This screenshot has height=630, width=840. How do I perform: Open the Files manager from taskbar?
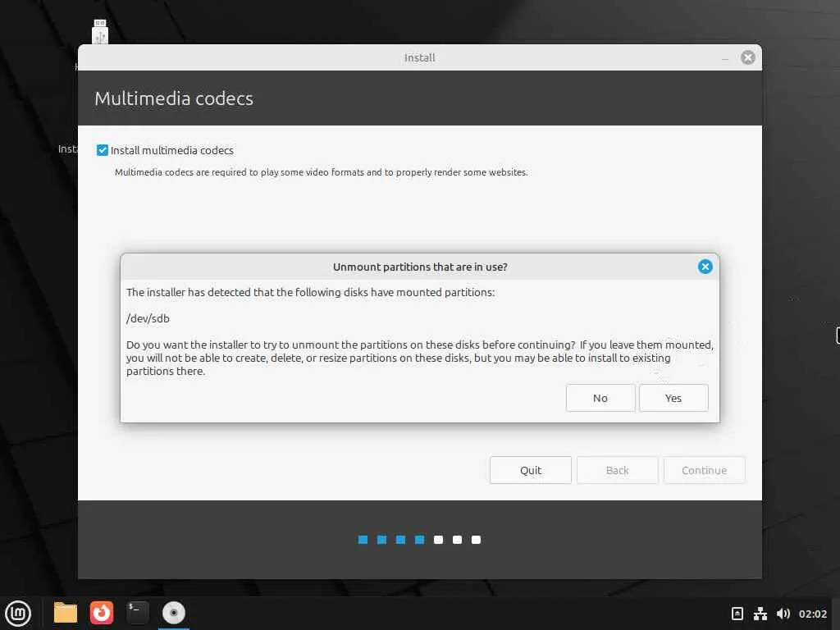[x=66, y=613]
